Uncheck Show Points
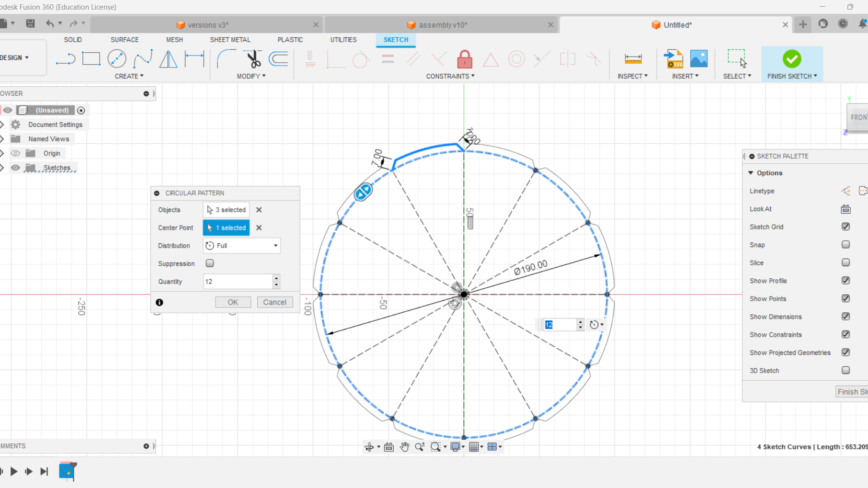 (x=845, y=298)
